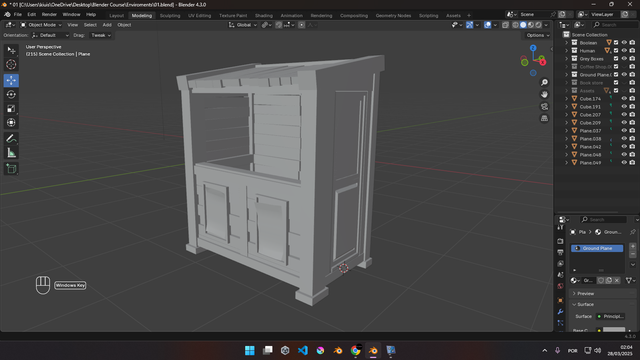Unlink the material with X button

pos(617,280)
